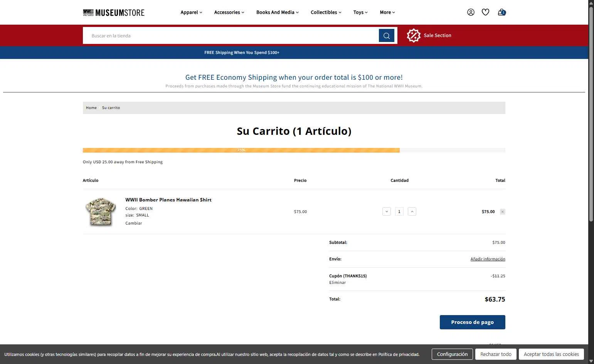Image resolution: width=594 pixels, height=364 pixels.
Task: Click the -$11.25 coupon discount value
Action: pyautogui.click(x=498, y=276)
